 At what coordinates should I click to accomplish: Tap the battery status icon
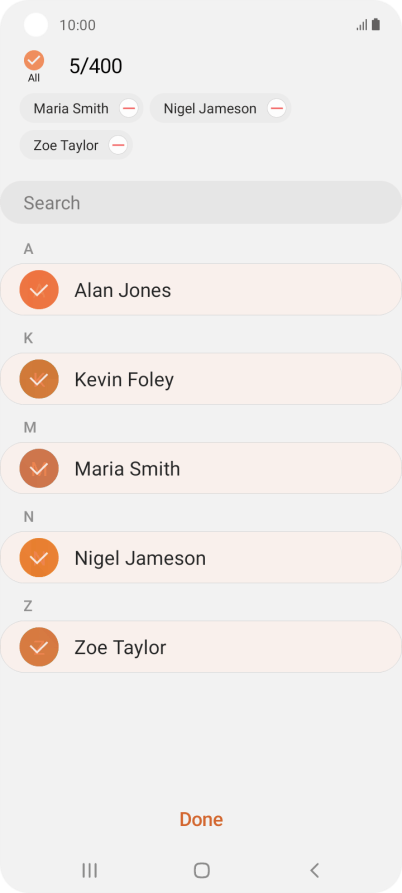(376, 24)
